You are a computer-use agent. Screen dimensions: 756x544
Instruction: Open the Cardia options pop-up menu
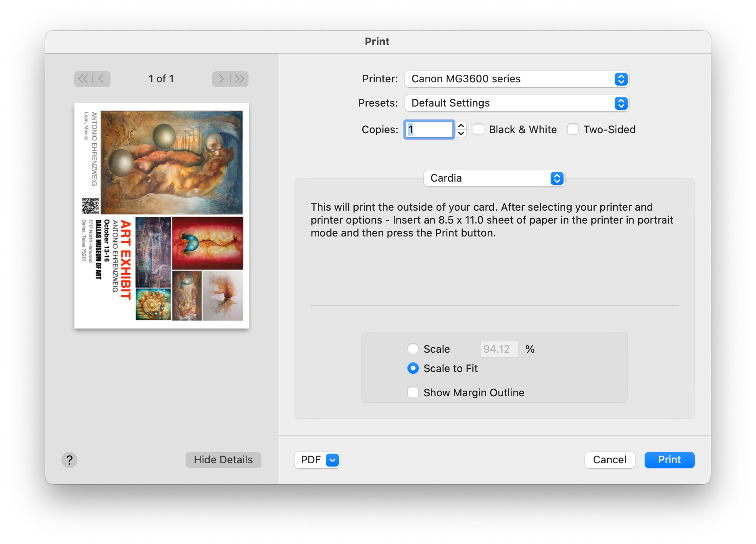coord(494,178)
